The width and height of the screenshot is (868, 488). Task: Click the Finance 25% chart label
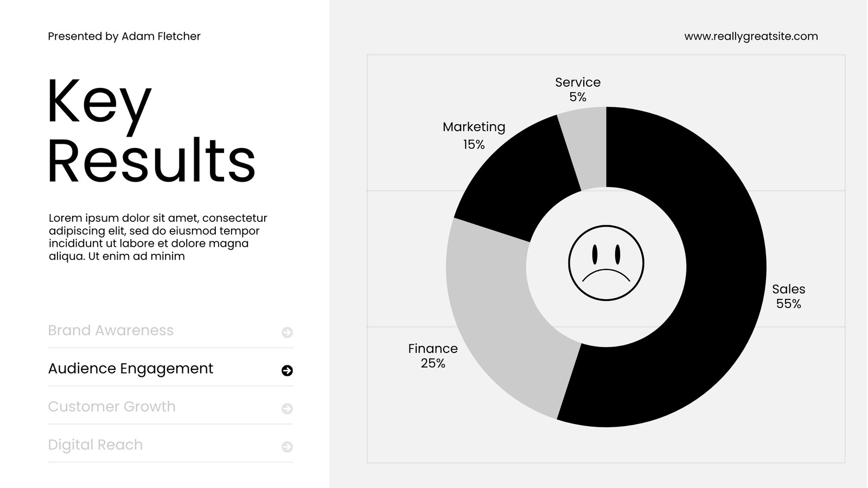tap(433, 356)
